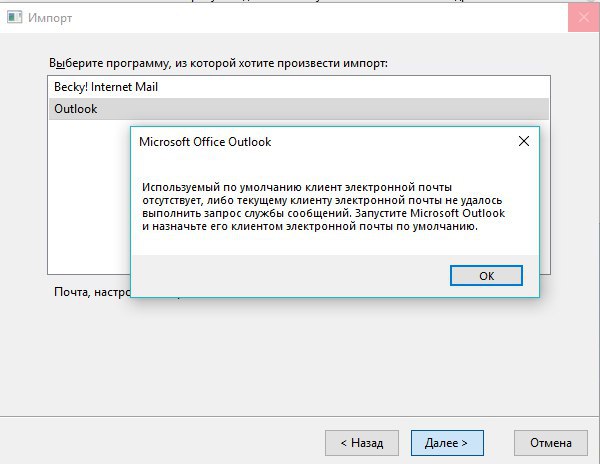Click the Импорт window icon in the title bar
Image resolution: width=600 pixels, height=464 pixels.
[15, 17]
